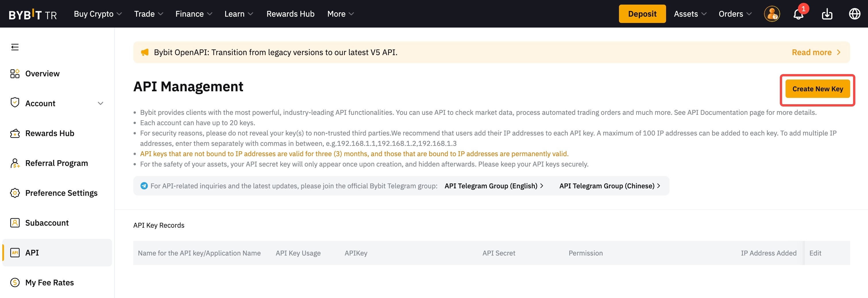The height and width of the screenshot is (298, 868).
Task: Collapse the sidebar with the hamburger icon
Action: click(x=15, y=47)
